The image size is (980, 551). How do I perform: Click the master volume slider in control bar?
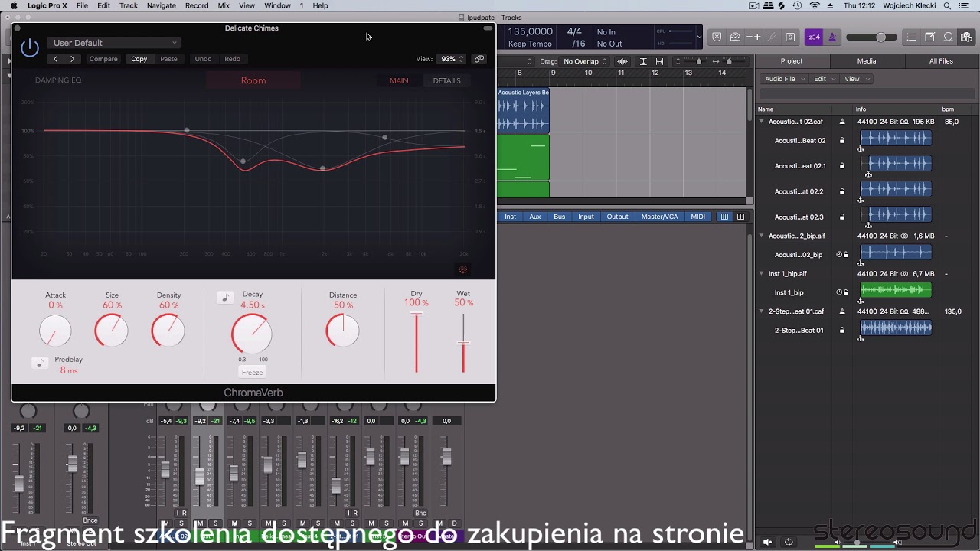pos(871,37)
